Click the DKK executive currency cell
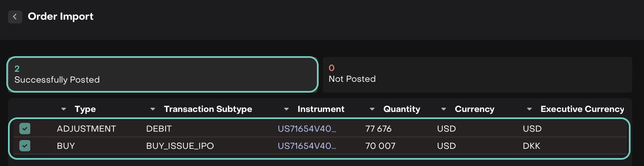This screenshot has width=644, height=166. [x=531, y=146]
